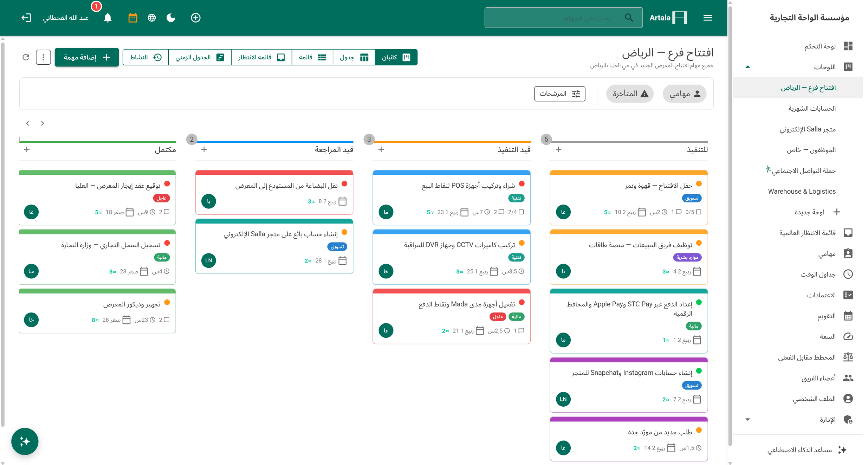Click the عاجل tag on توقيع عقد card

tap(161, 198)
